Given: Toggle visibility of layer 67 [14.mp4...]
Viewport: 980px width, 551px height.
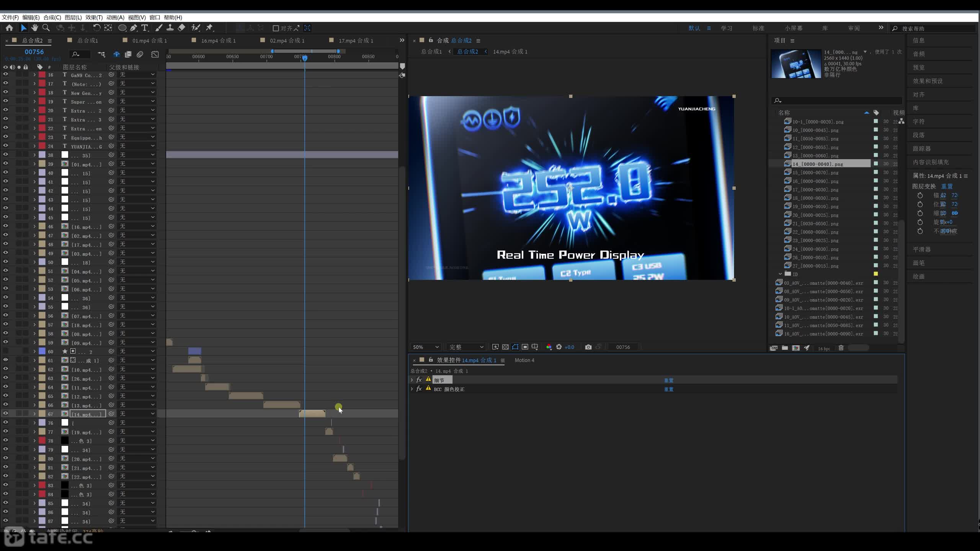Looking at the screenshot, I should 5,414.
